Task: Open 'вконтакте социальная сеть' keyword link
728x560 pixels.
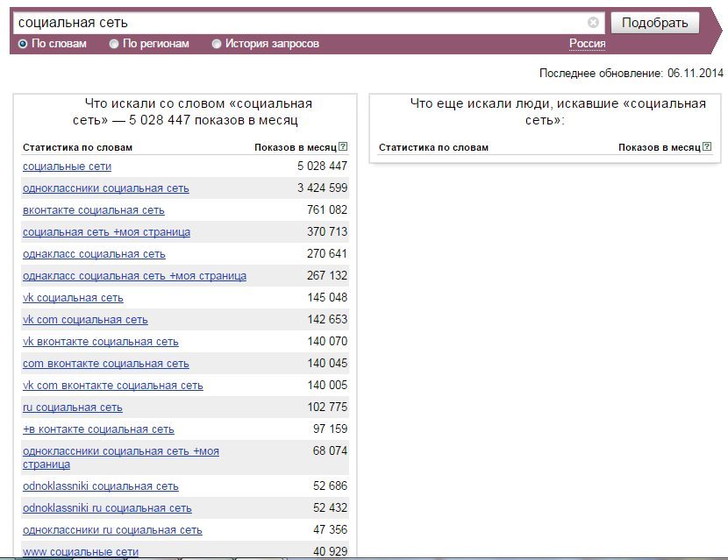Action: (x=94, y=210)
